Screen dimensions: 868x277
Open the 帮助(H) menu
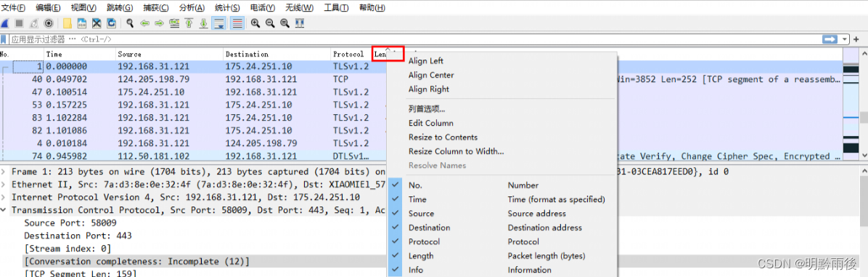coord(372,8)
